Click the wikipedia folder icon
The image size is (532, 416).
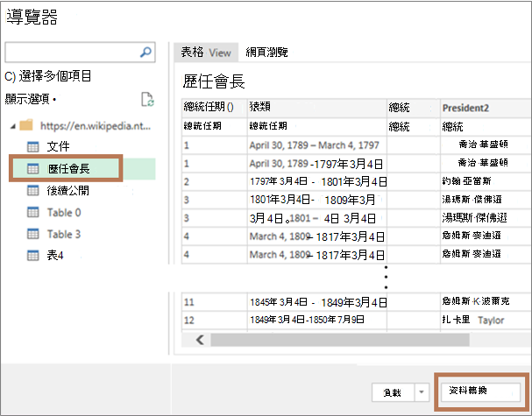click(26, 125)
